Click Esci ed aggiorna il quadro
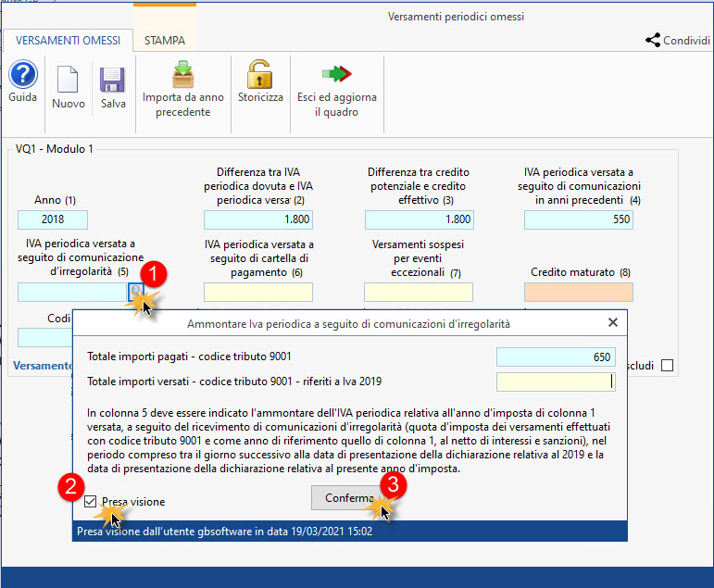The image size is (714, 588). [x=336, y=75]
